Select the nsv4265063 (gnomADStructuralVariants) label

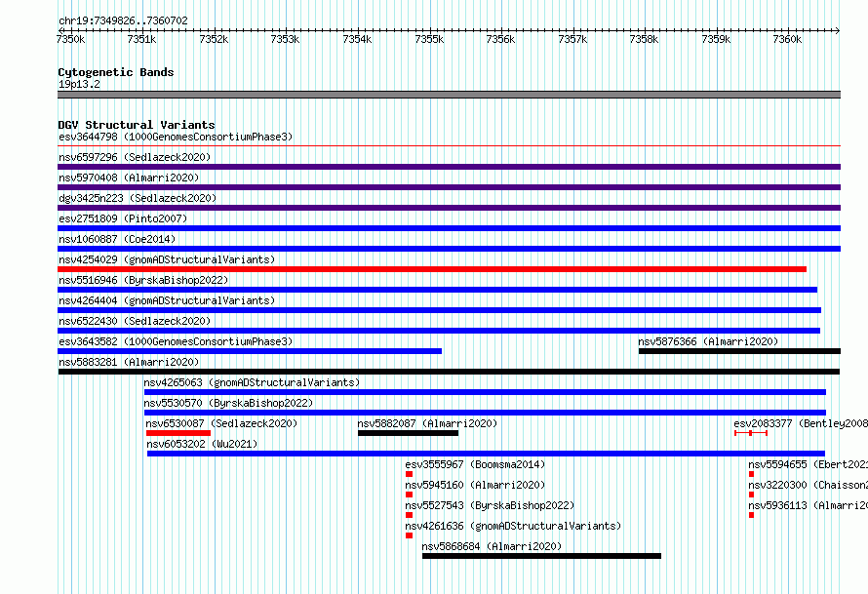[252, 382]
